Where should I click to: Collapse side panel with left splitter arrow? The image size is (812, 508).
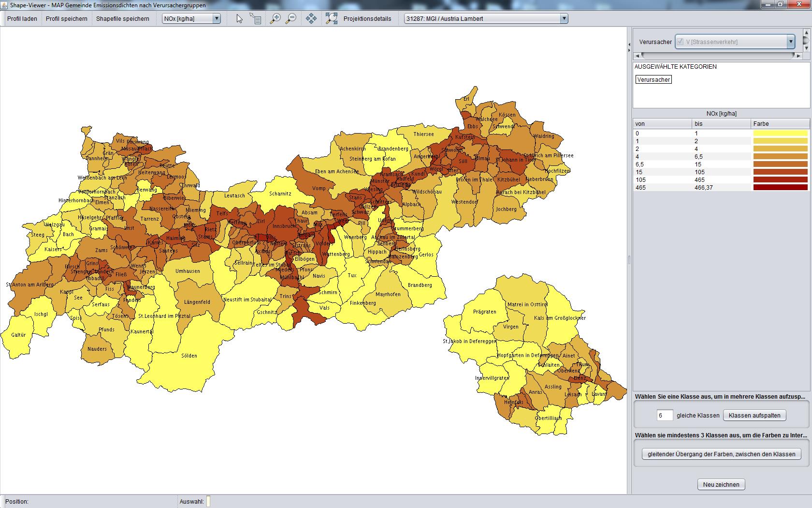click(629, 45)
